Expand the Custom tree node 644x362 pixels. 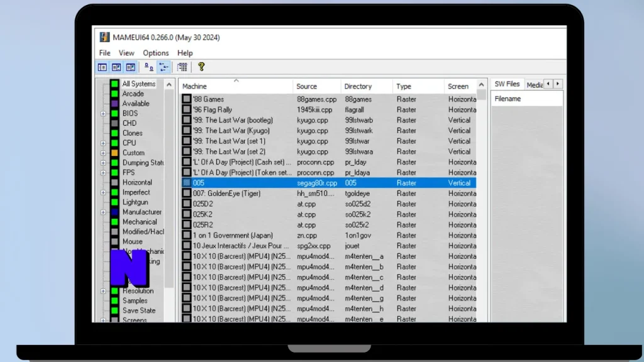103,153
